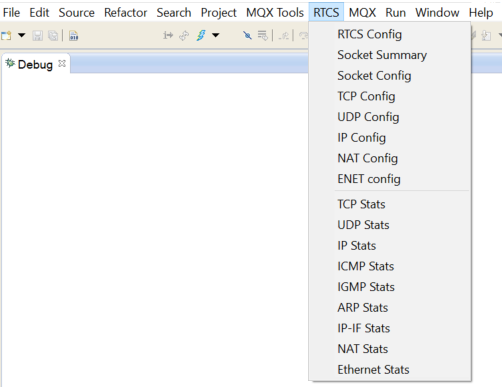Open the Search menu
This screenshot has width=502, height=387.
point(174,13)
